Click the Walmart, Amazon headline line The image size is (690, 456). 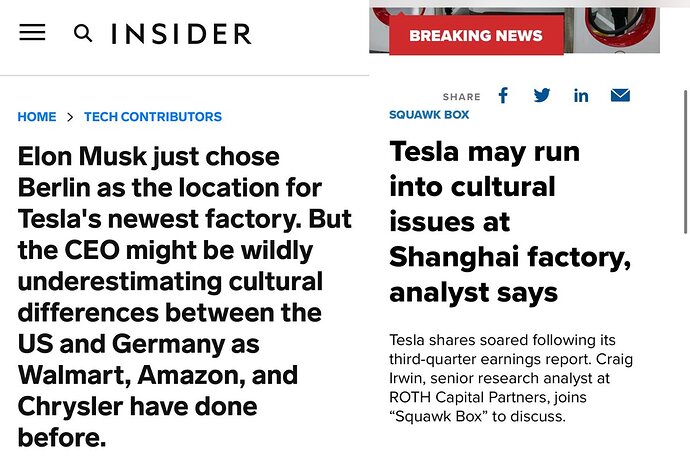coord(158,375)
